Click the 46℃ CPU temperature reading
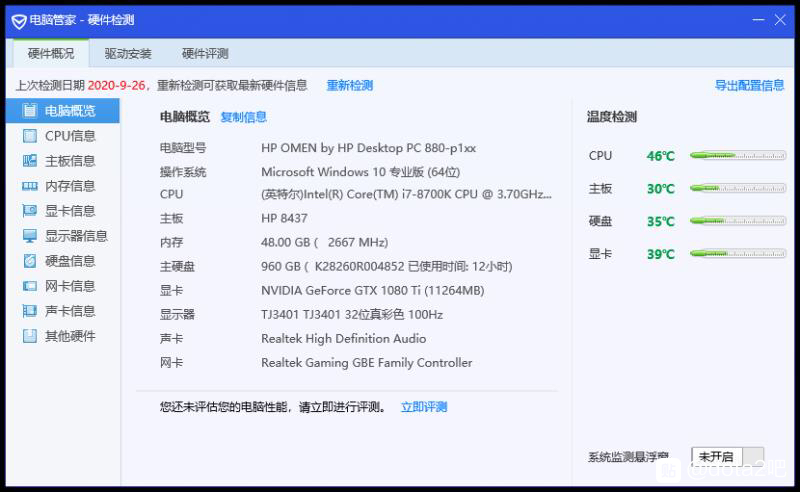The height and width of the screenshot is (492, 800). click(x=661, y=156)
